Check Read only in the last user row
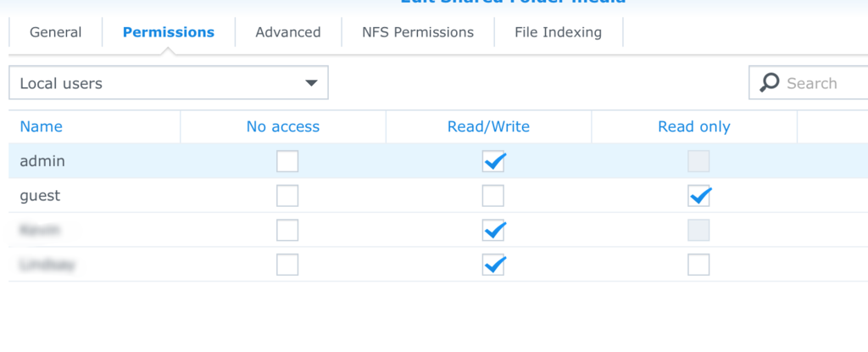The image size is (868, 352). [x=698, y=265]
